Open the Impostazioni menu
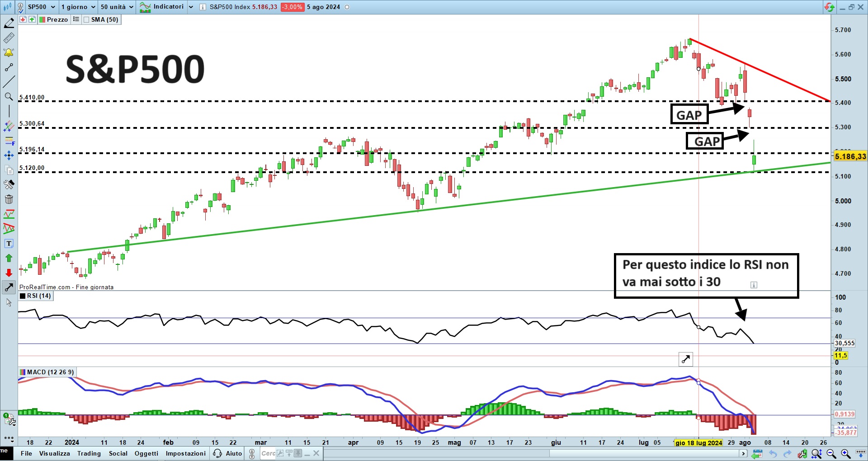The image size is (868, 461). click(x=186, y=453)
